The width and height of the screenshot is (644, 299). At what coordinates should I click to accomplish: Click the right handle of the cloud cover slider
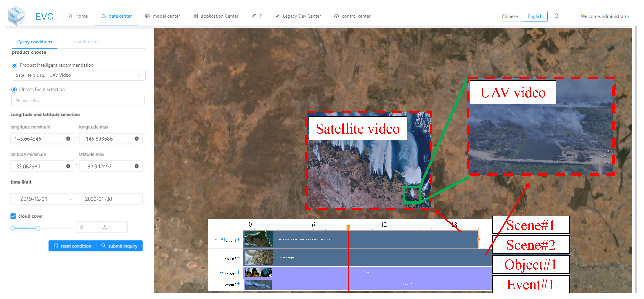[38, 228]
